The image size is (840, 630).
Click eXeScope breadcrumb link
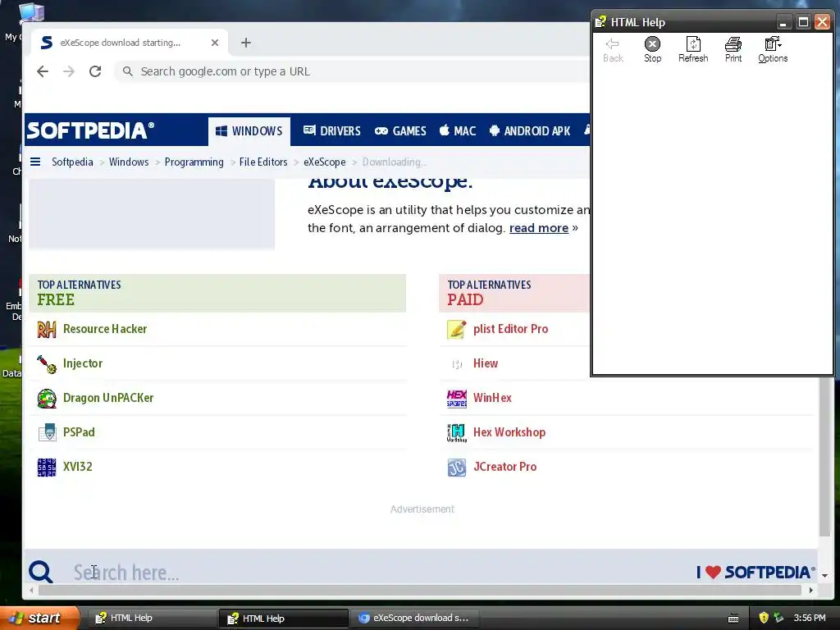point(325,162)
